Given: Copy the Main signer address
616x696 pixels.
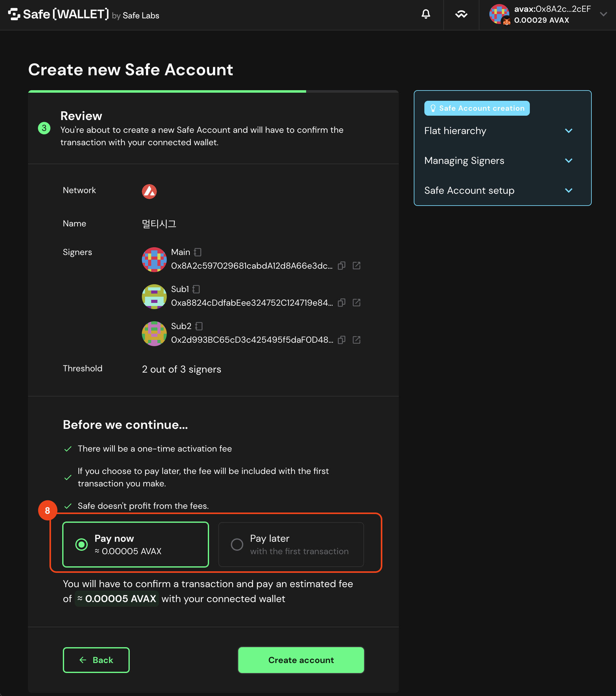Looking at the screenshot, I should click(341, 266).
